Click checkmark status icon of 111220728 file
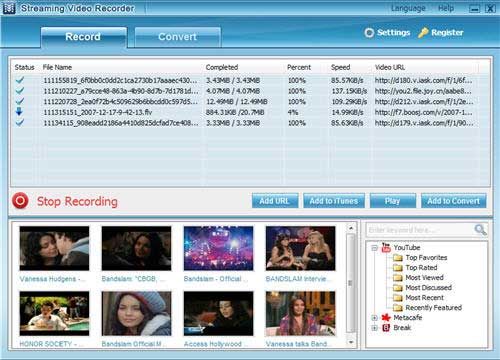Image resolution: width=500 pixels, height=360 pixels. [20, 101]
